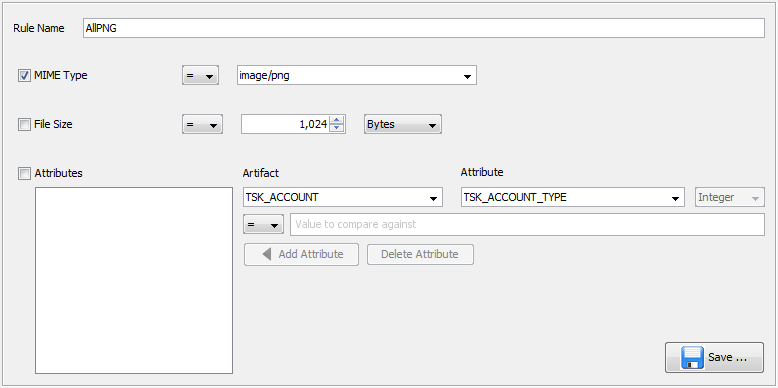778x388 pixels.
Task: Click the Add Attribute button
Action: click(x=301, y=254)
